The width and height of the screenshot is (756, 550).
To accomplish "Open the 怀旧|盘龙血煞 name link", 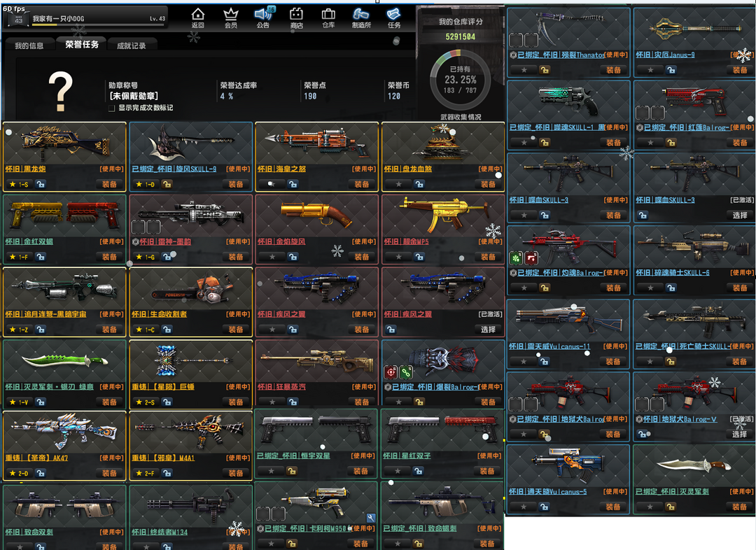I will click(x=408, y=169).
